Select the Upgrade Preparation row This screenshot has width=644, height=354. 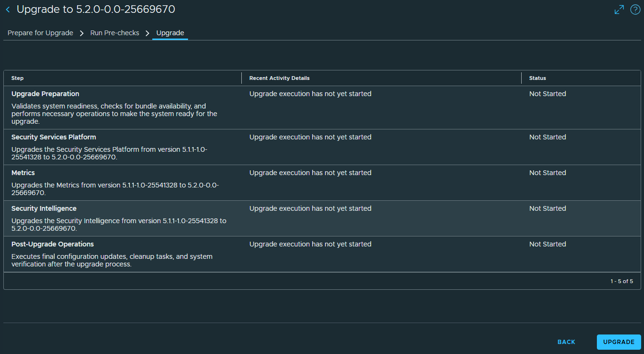coord(322,108)
